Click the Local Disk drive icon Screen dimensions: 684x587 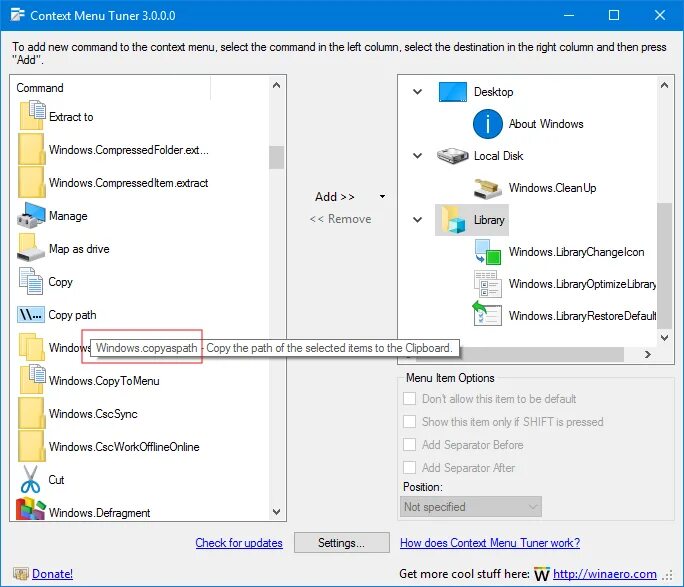pos(452,156)
